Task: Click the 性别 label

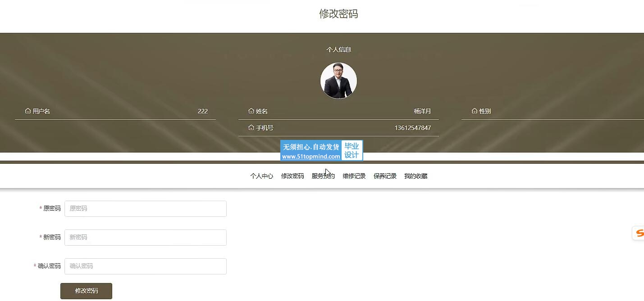Action: pyautogui.click(x=485, y=111)
